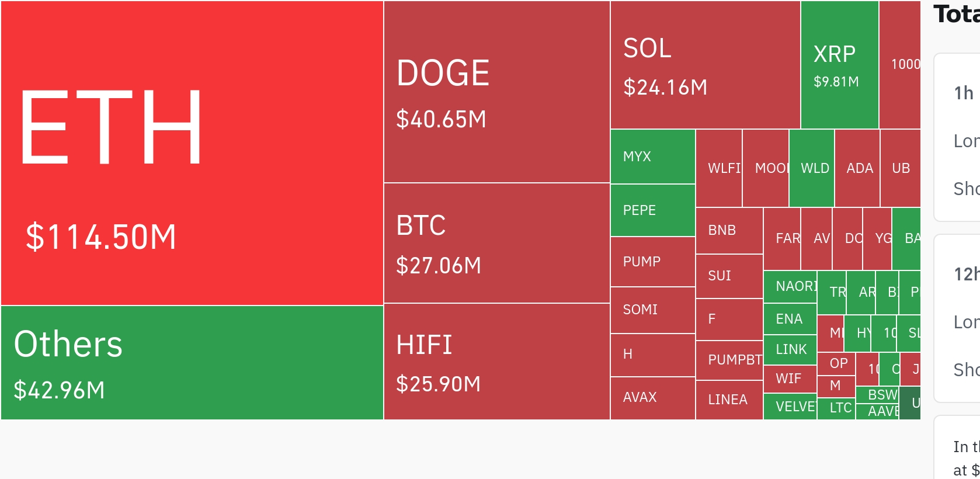This screenshot has height=479, width=980.
Task: Click the PUMP tile in heatmap
Action: coord(652,262)
